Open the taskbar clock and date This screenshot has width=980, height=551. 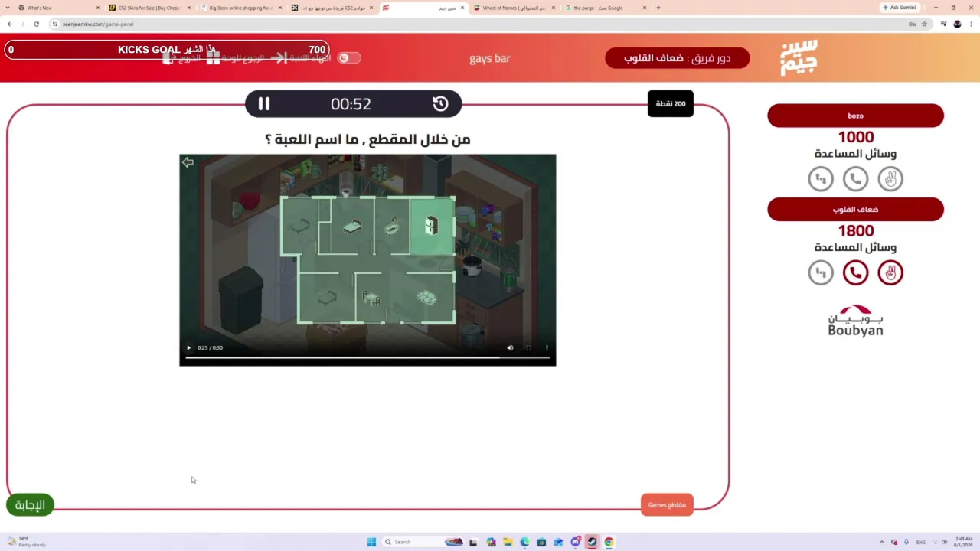pos(963,542)
